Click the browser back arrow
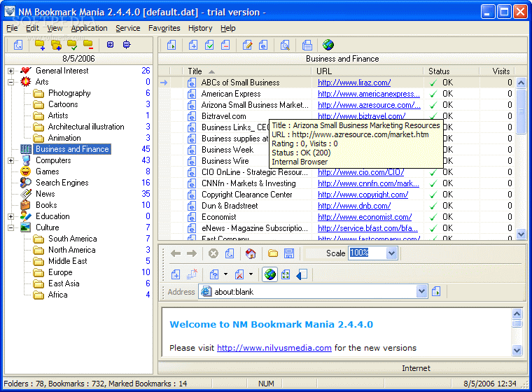This screenshot has height=392, width=532. tap(176, 253)
